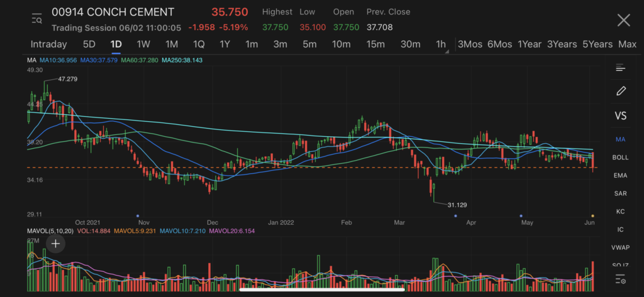Click the blue event dot near Nov
Image resolution: width=644 pixels, height=297 pixels.
[x=138, y=215]
